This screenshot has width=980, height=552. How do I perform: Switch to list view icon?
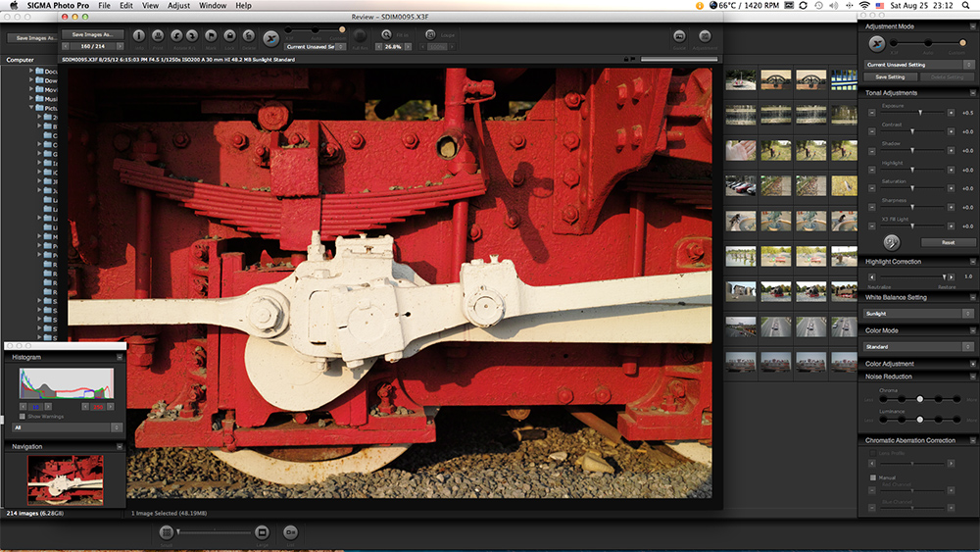[x=291, y=532]
